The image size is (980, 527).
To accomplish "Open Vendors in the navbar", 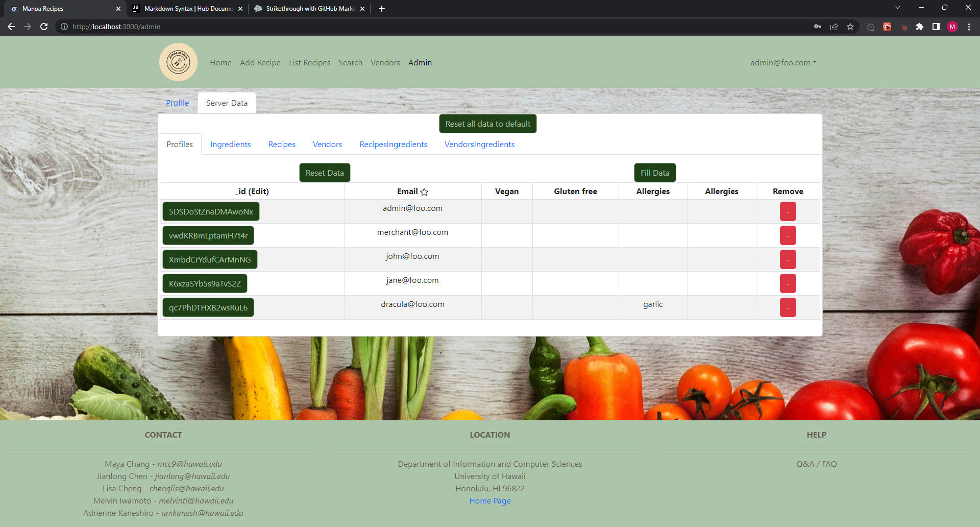I will tap(385, 62).
